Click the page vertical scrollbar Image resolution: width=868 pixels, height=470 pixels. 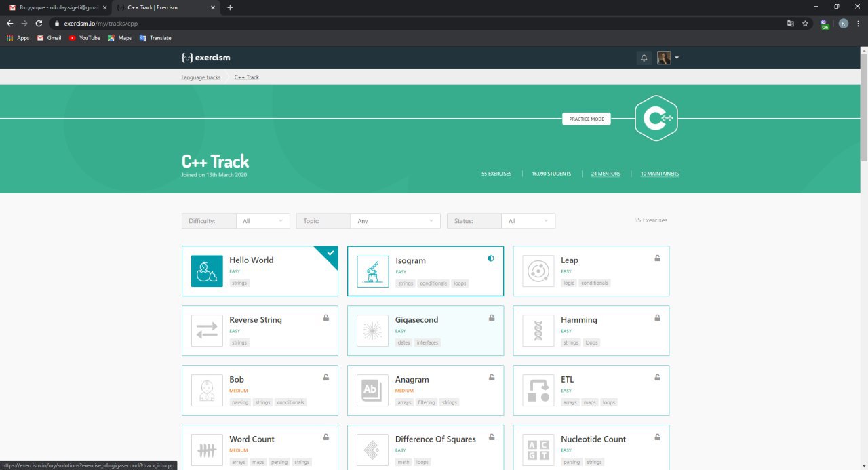click(x=864, y=109)
